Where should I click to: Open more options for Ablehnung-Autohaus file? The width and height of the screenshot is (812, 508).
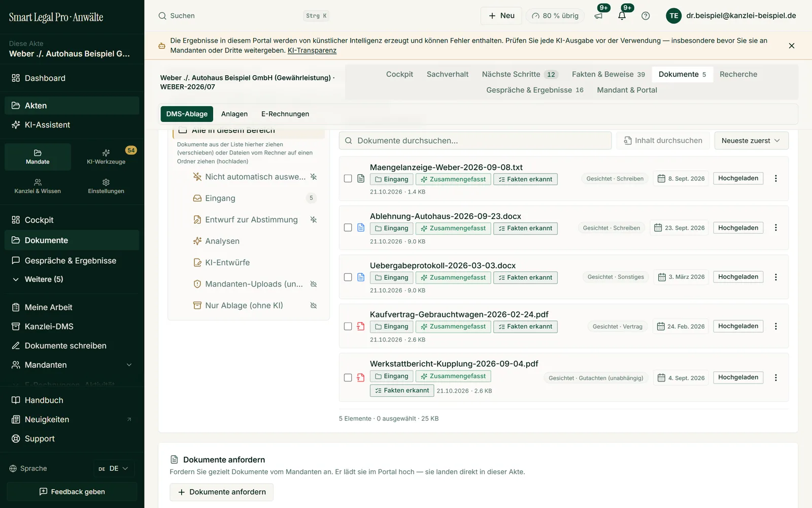(775, 228)
